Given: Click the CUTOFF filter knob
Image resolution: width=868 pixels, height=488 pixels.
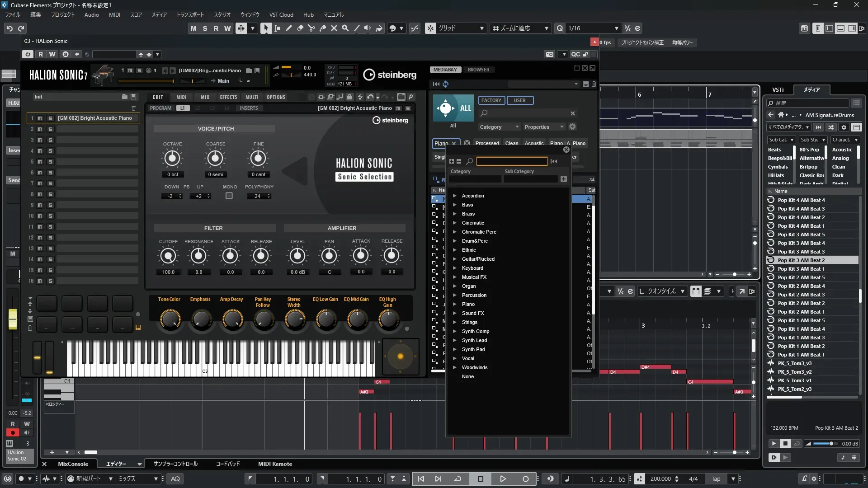Looking at the screenshot, I should (168, 256).
